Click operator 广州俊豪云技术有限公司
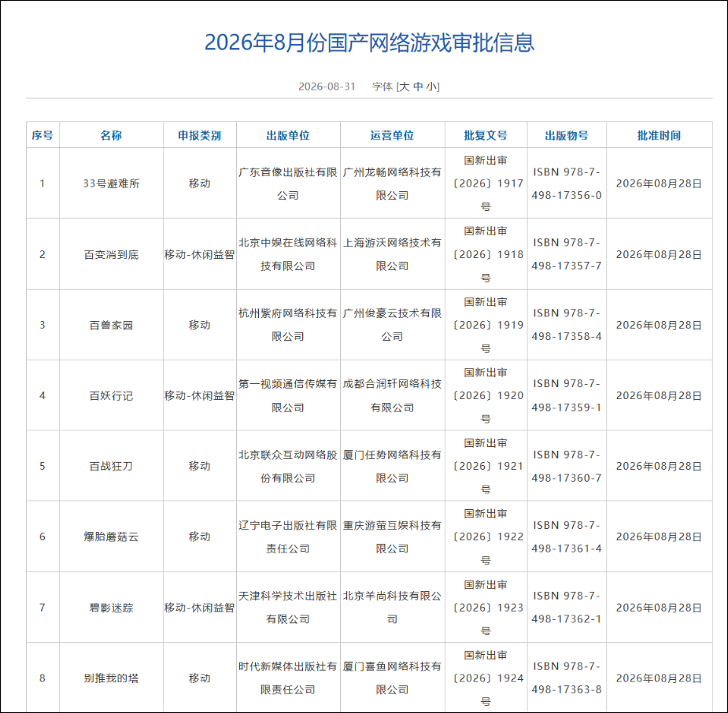This screenshot has height=713, width=728. click(392, 325)
